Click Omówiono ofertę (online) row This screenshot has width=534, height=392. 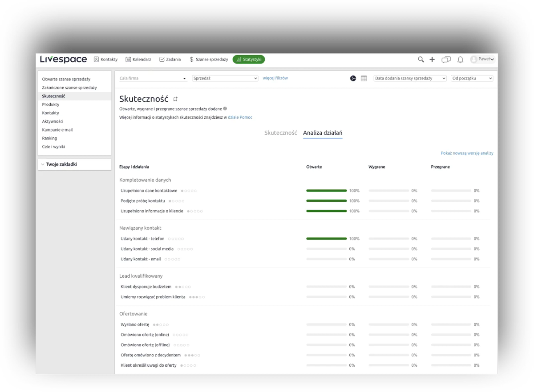pos(305,335)
